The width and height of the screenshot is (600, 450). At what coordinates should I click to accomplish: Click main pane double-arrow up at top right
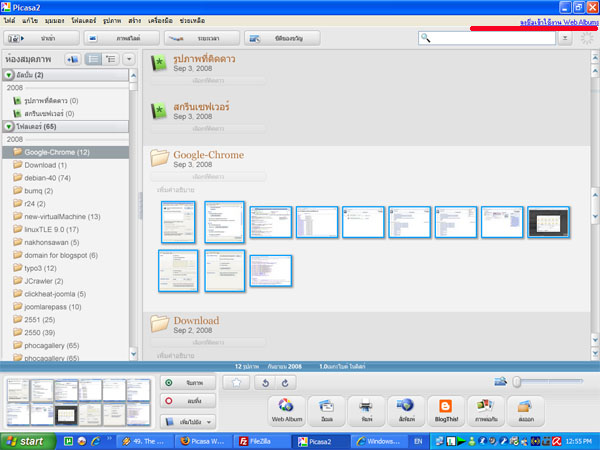pyautogui.click(x=595, y=58)
